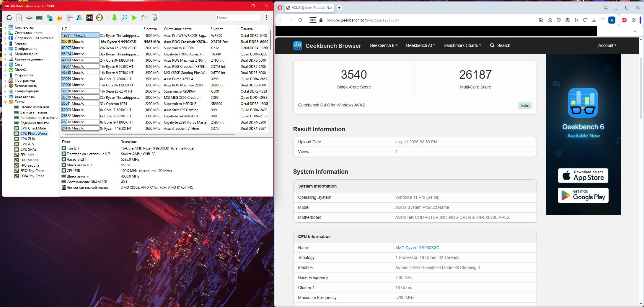Click the Opera address bar URL
The height and width of the screenshot is (307, 644).
click(x=363, y=20)
